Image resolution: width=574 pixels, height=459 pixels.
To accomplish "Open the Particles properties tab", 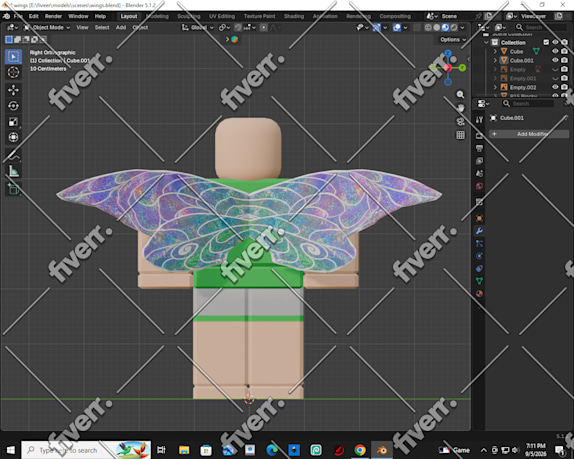I will pos(479,243).
